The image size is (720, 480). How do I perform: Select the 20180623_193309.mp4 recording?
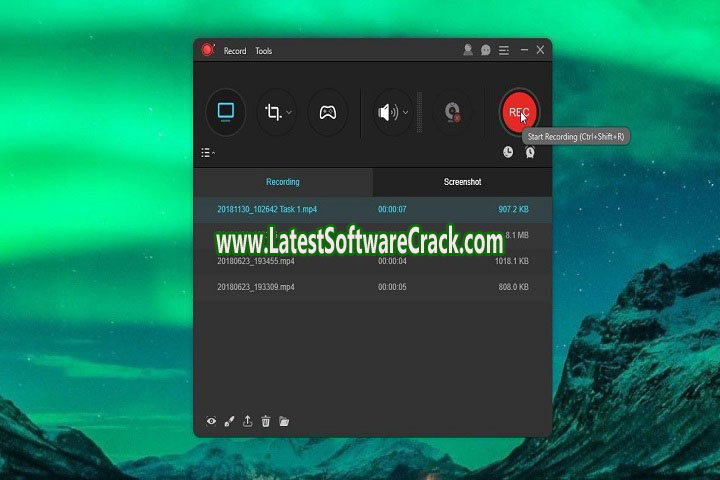coord(256,287)
